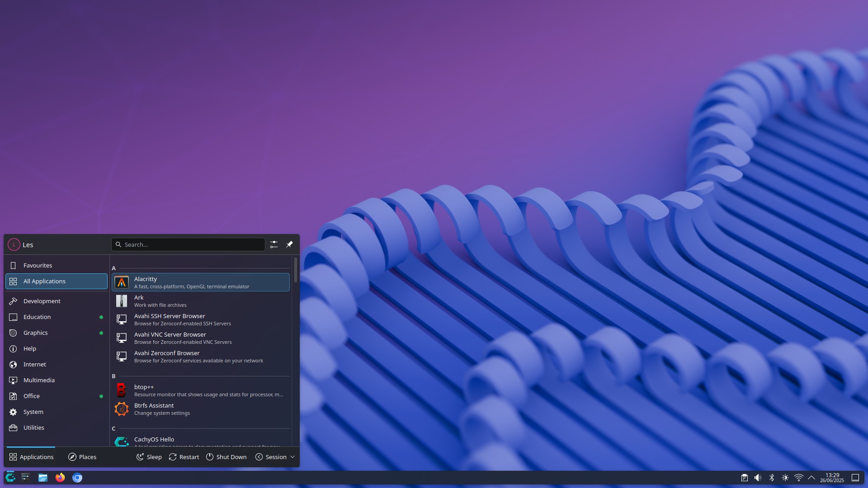Launch btop++ resource monitor entry

pyautogui.click(x=201, y=390)
